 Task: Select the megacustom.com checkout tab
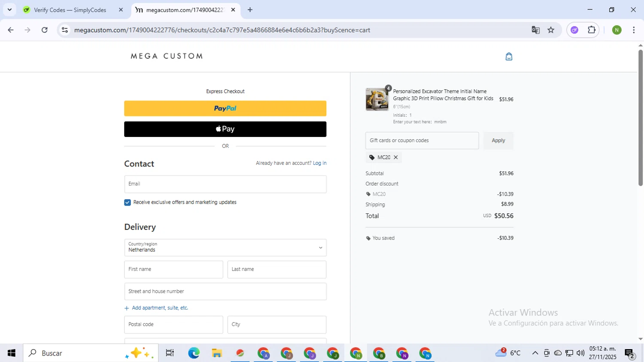pyautogui.click(x=185, y=10)
